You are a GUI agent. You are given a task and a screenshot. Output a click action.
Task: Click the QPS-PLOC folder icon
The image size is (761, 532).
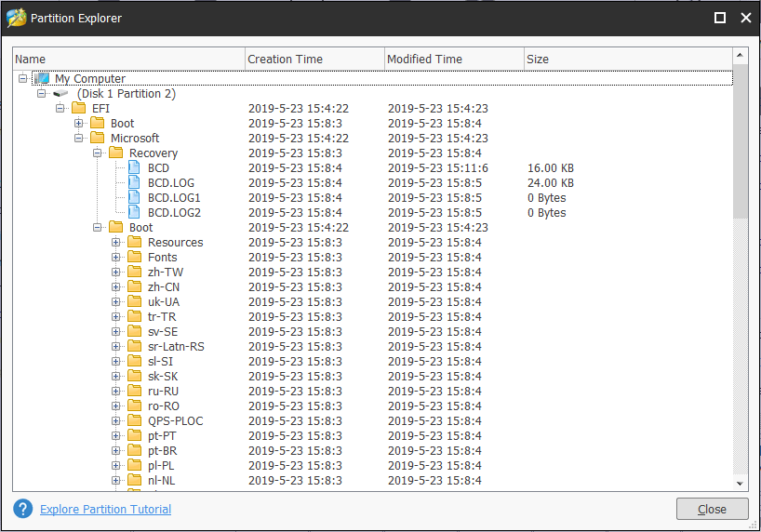[135, 420]
